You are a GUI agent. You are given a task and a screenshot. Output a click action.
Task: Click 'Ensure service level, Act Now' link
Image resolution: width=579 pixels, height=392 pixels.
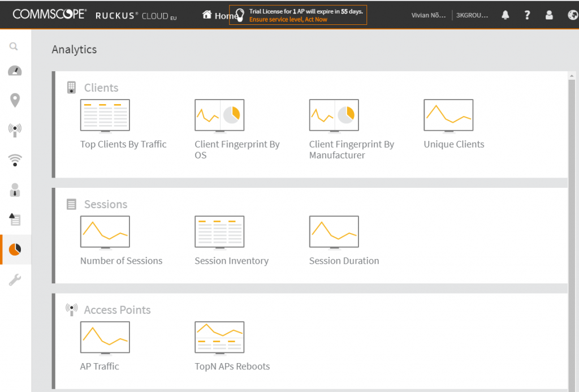(288, 20)
